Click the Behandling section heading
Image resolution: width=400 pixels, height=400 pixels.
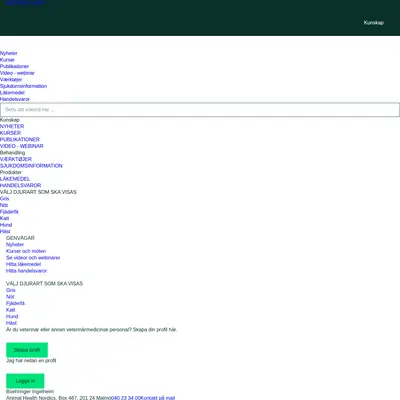tap(13, 153)
